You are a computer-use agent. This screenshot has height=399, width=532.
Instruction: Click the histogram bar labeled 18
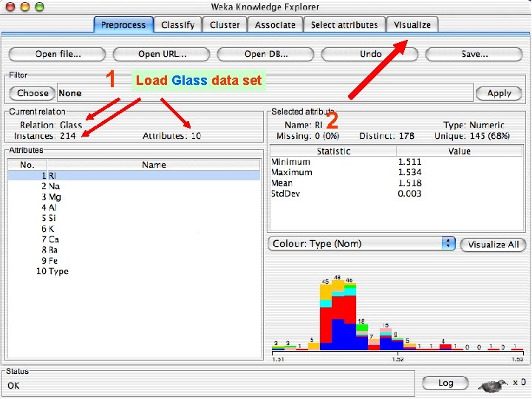362,337
